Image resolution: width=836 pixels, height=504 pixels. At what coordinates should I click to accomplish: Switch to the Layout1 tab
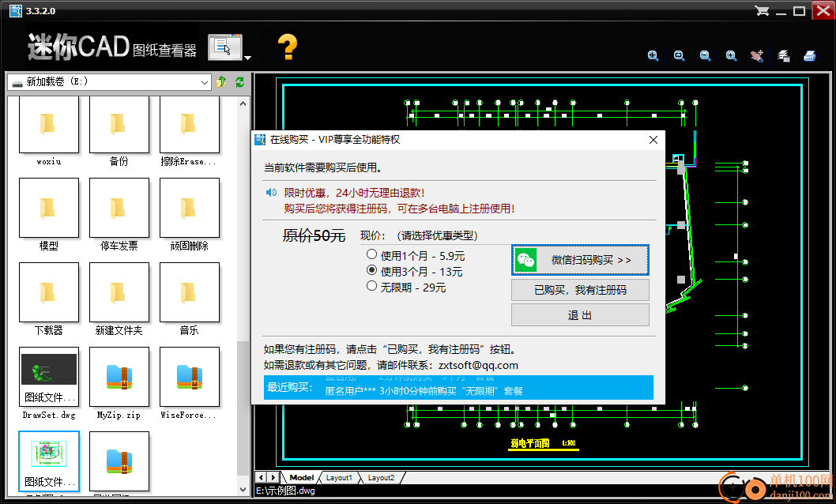click(x=339, y=478)
